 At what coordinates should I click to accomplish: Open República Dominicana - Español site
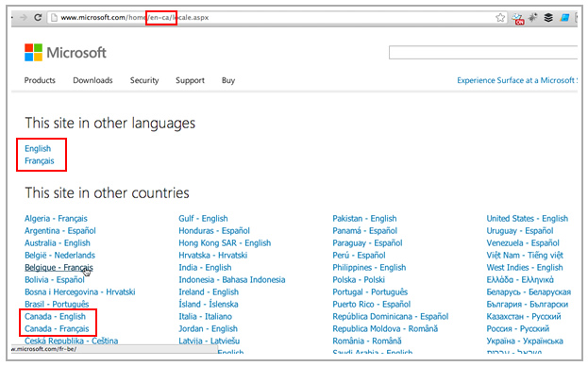pyautogui.click(x=391, y=316)
